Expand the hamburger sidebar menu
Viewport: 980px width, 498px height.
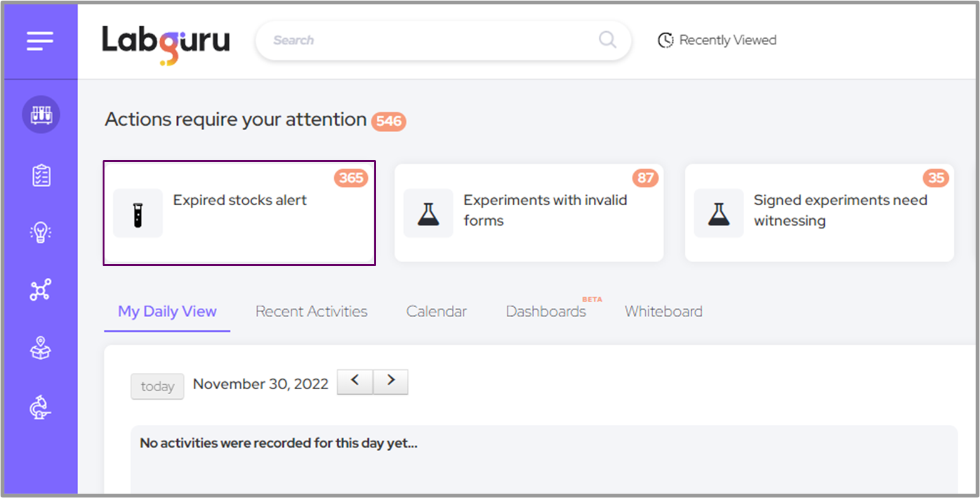(x=40, y=41)
